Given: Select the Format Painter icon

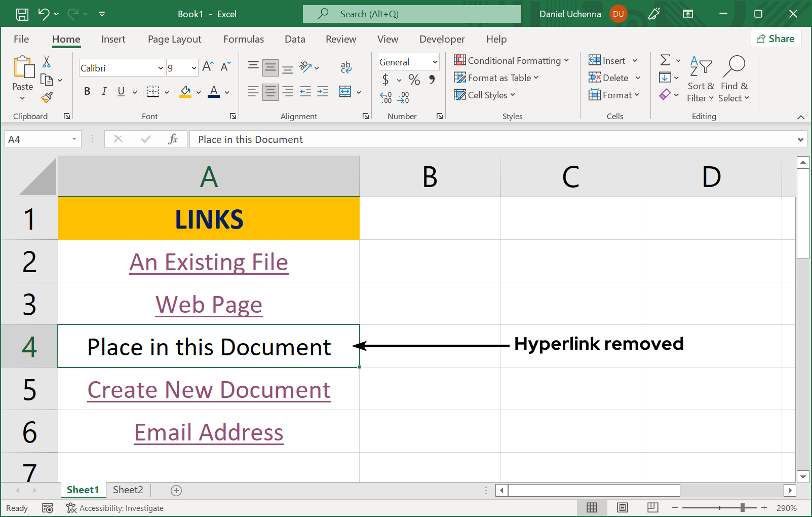Looking at the screenshot, I should pyautogui.click(x=47, y=97).
